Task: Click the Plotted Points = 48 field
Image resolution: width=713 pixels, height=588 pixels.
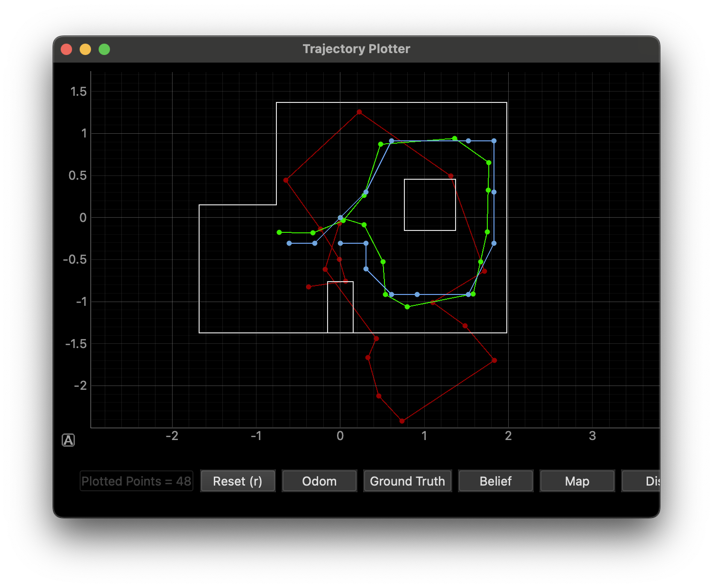Action: point(136,481)
